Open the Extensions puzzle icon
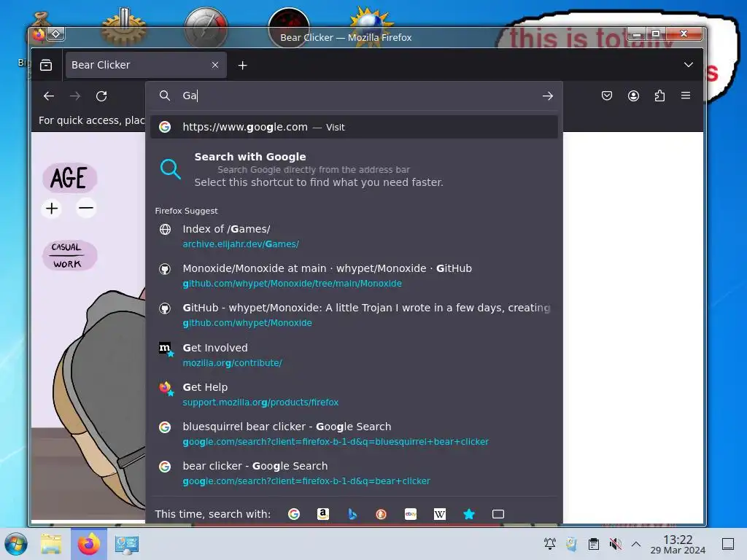 coord(659,96)
